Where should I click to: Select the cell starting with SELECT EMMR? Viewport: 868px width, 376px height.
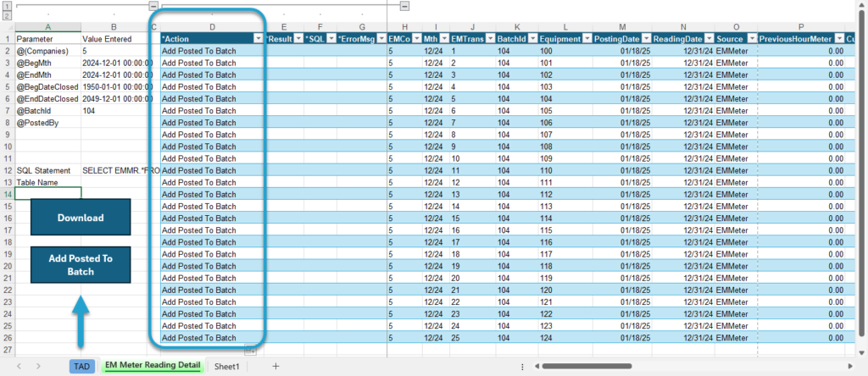(x=114, y=170)
